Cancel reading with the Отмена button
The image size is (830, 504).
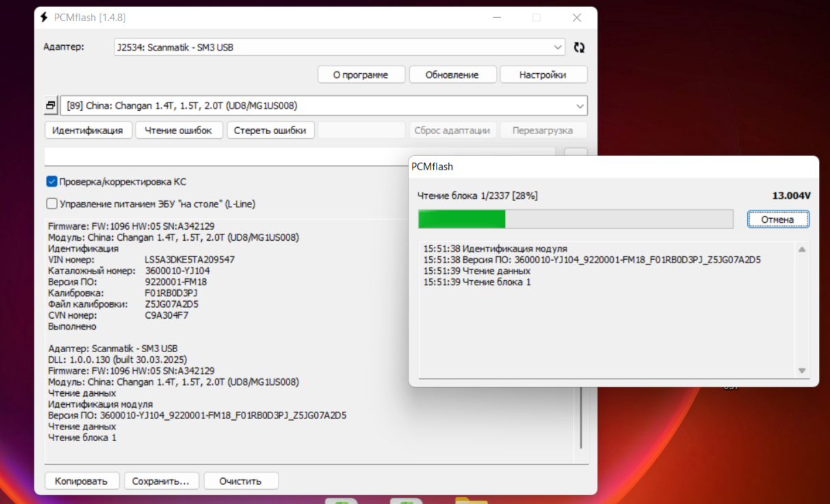pos(778,220)
